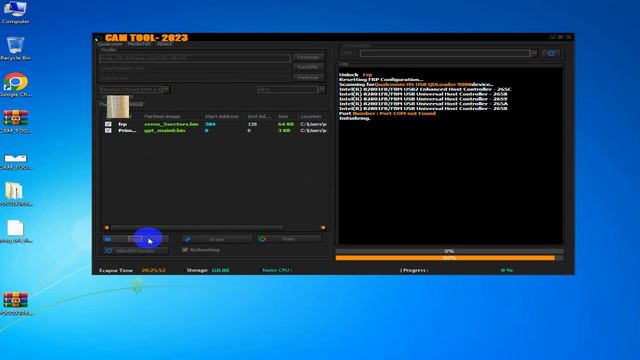Select the folder icon on the desktop

click(16, 194)
